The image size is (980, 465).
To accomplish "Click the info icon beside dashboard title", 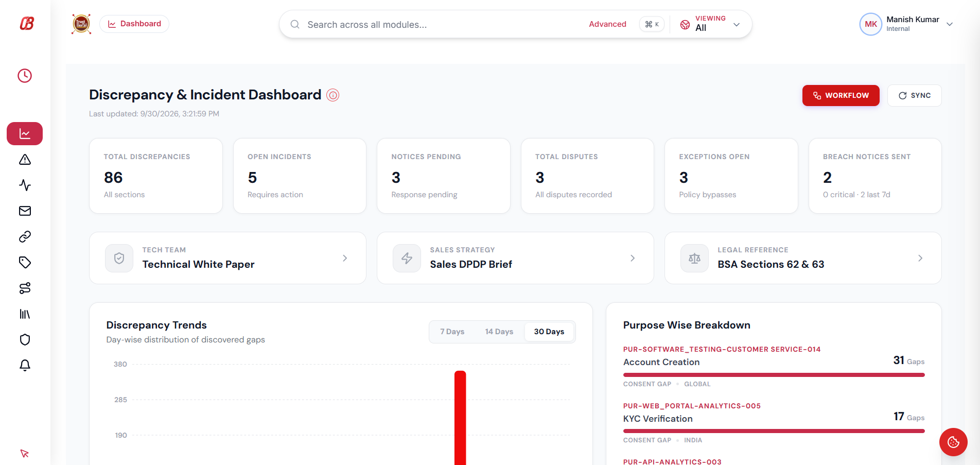I will tap(333, 95).
